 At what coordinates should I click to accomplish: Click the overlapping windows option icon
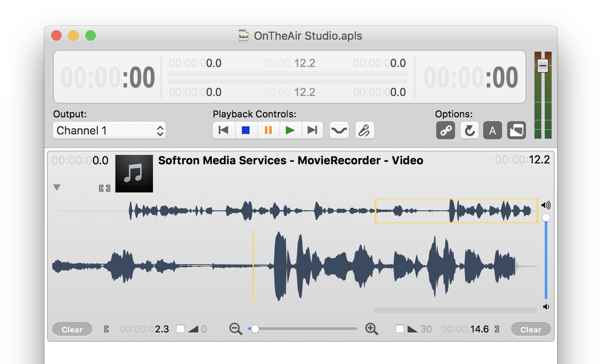517,130
